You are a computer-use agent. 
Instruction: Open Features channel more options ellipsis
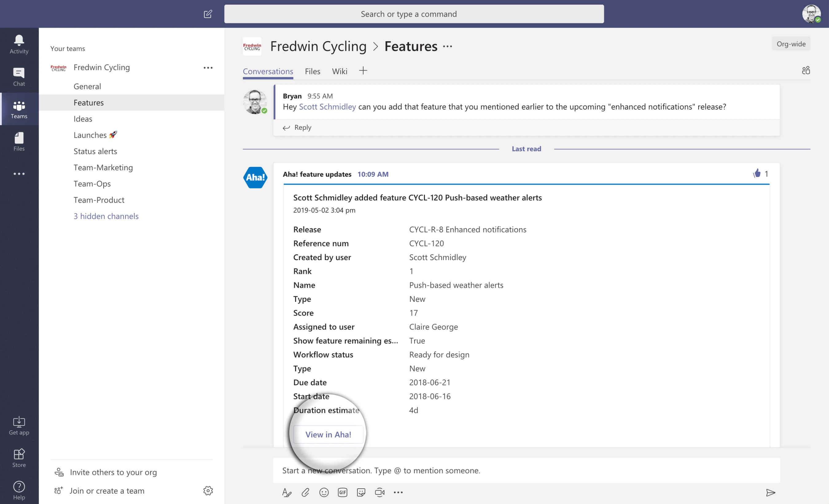pos(447,46)
